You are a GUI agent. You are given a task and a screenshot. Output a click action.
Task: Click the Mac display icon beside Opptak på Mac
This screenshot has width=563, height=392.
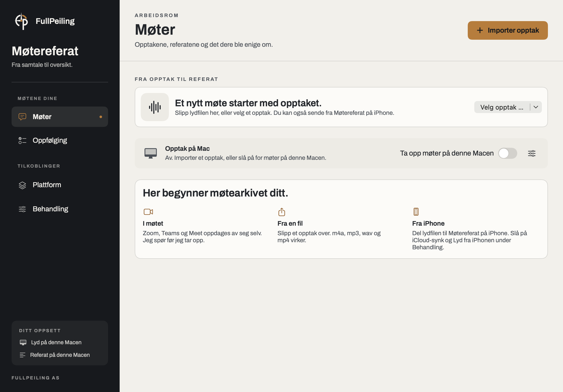click(x=151, y=153)
